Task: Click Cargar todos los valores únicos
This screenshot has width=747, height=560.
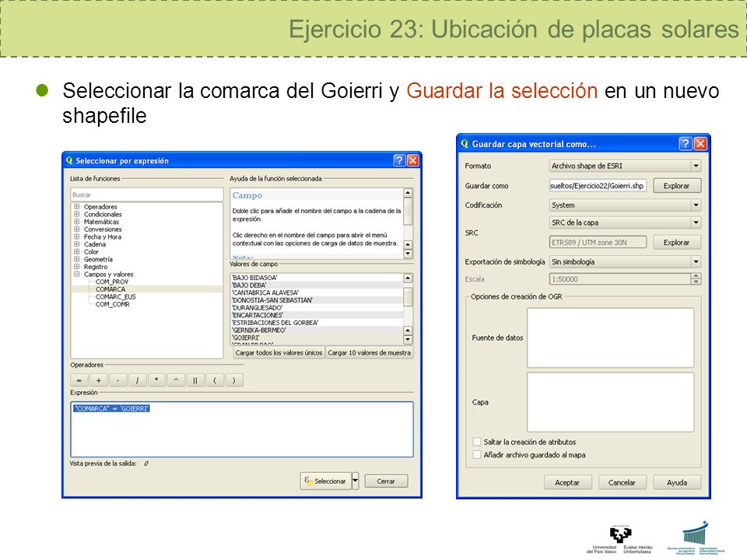Action: tap(279, 353)
